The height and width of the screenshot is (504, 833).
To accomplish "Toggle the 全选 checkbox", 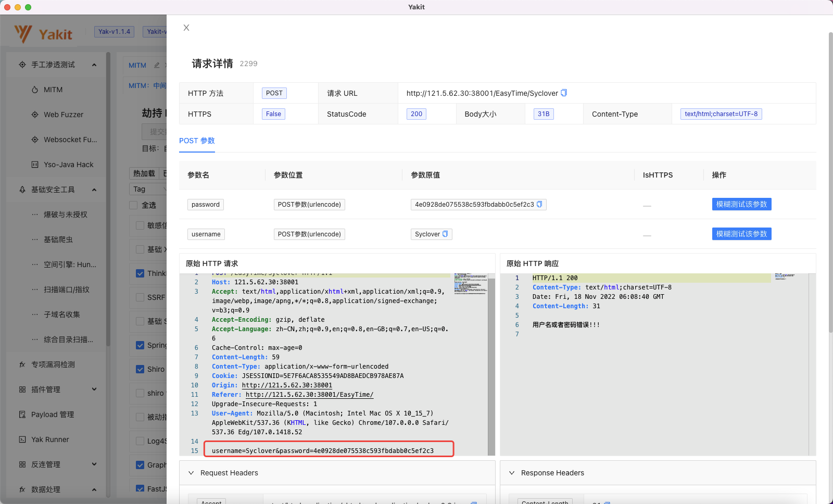I will [133, 205].
